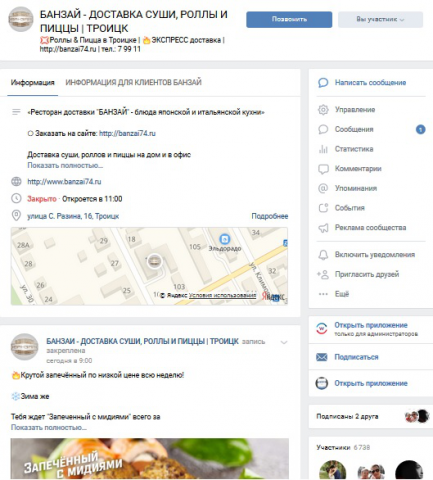Open Реклама сообщества menu entry
Image resolution: width=433 pixels, height=480 pixels.
tap(370, 228)
